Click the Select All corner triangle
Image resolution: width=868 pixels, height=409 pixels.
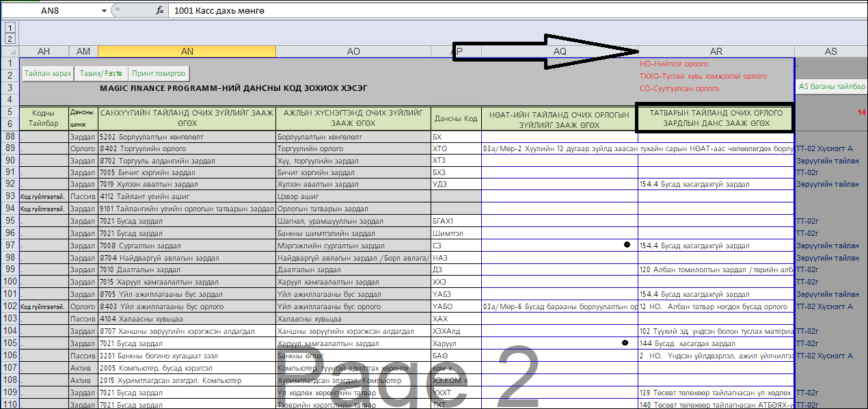(x=10, y=51)
